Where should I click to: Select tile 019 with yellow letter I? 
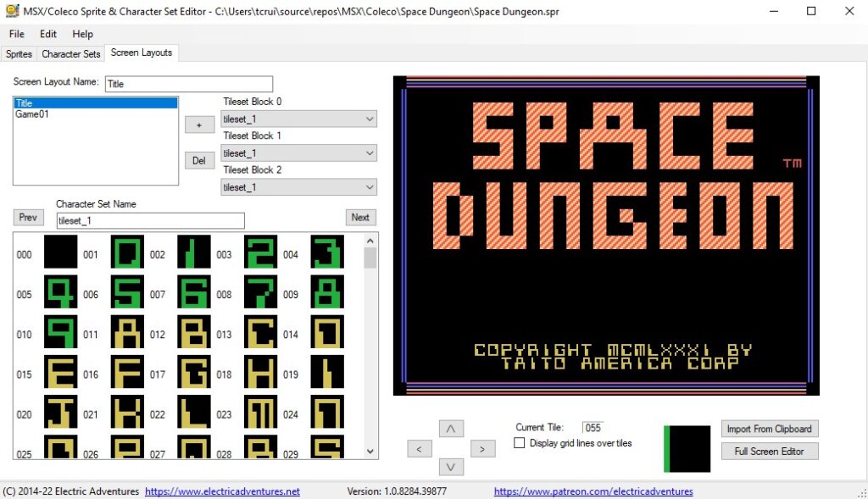click(x=327, y=371)
